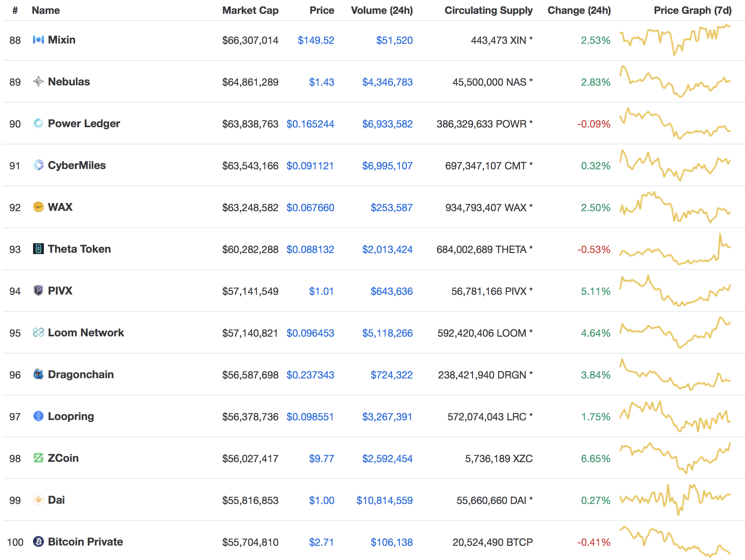Viewport: 745px width, 560px height.
Task: Click the WAX coin logo icon
Action: (x=38, y=207)
